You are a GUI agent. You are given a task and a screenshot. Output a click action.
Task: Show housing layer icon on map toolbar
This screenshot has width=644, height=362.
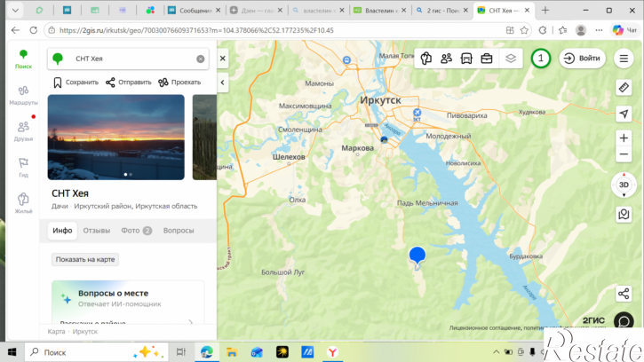[426, 59]
